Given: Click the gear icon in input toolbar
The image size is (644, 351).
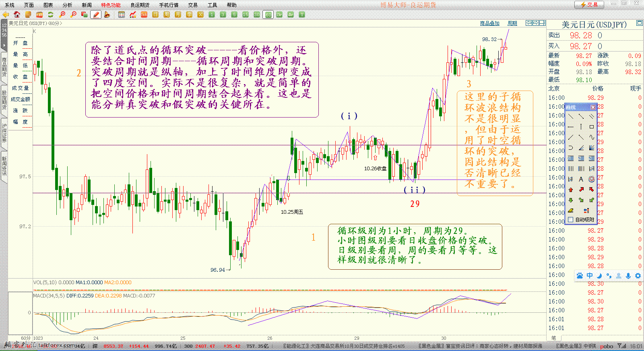Looking at the screenshot, I should point(638,276).
